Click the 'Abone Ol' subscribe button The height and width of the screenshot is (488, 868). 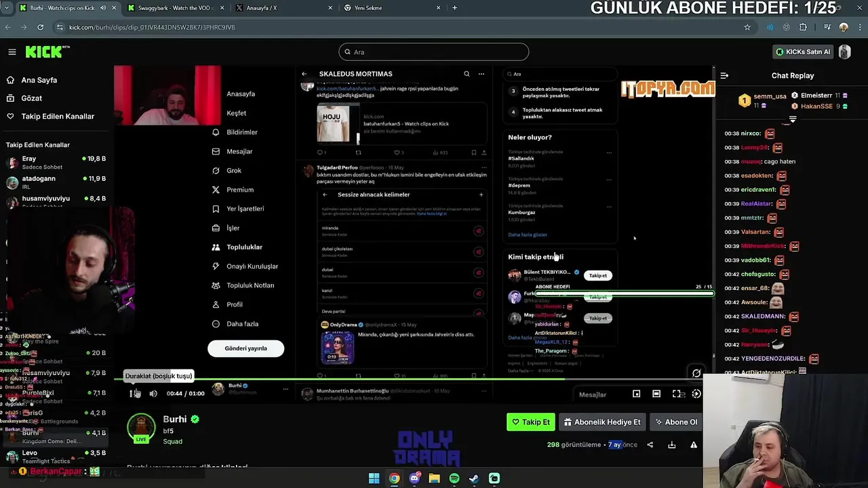click(675, 422)
